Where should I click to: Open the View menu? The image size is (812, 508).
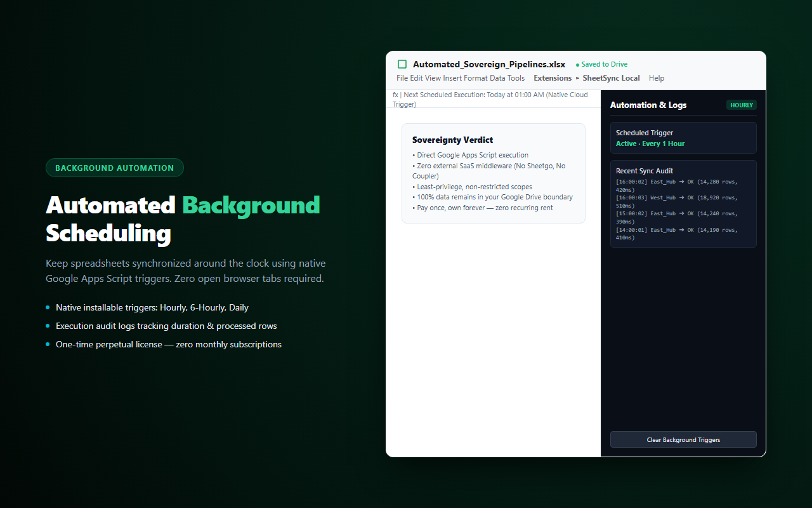pos(433,78)
